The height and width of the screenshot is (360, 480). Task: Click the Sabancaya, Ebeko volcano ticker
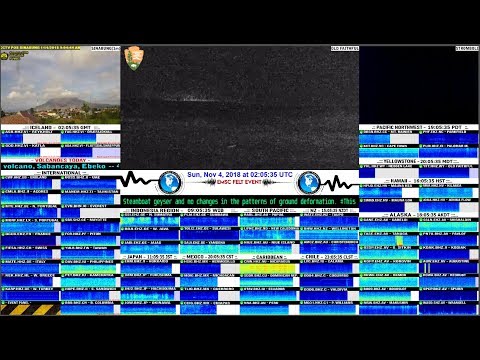(60, 166)
